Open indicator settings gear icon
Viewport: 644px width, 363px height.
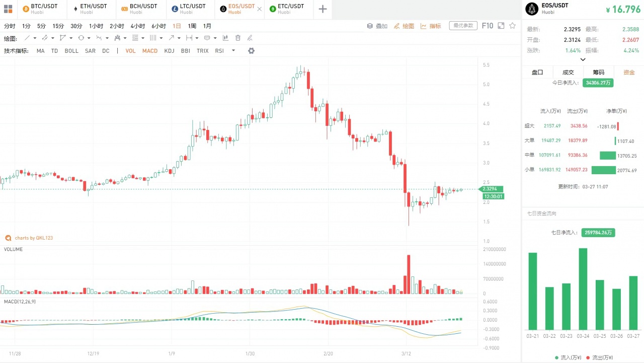(x=251, y=51)
